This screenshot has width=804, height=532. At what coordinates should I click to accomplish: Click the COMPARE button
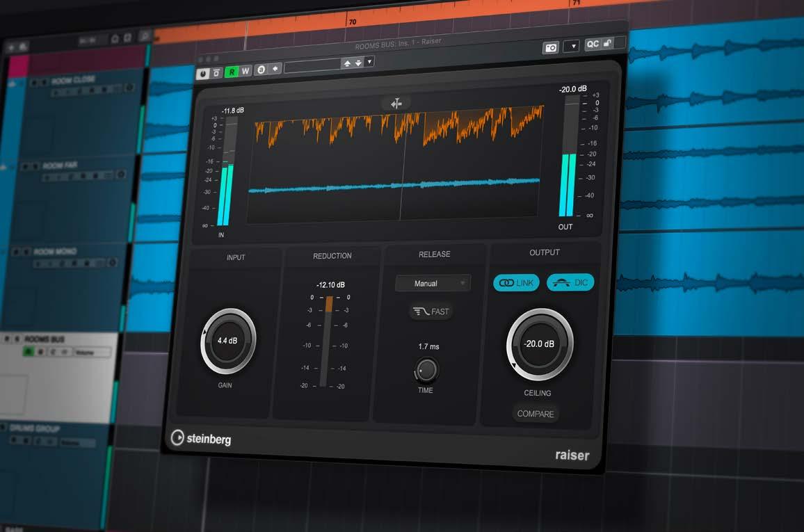(x=536, y=414)
